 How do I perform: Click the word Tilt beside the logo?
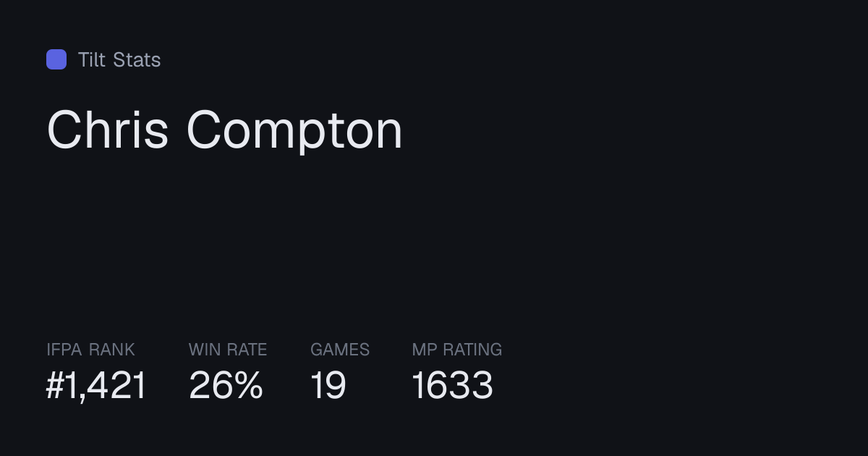(x=92, y=59)
